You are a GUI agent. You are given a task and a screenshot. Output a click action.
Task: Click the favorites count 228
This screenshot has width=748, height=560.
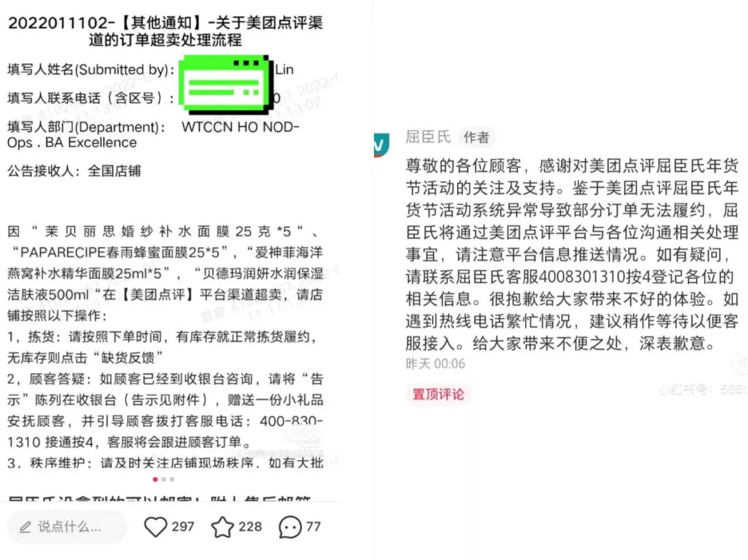tap(250, 527)
